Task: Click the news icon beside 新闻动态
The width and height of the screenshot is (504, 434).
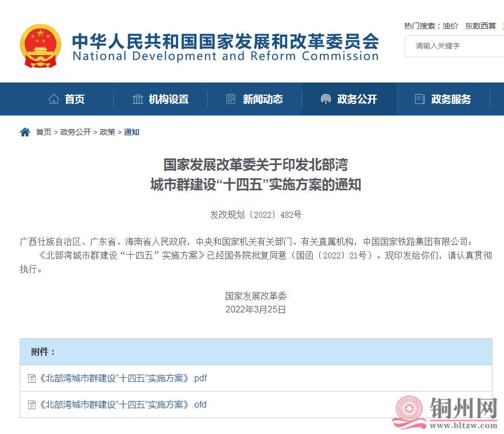Action: click(231, 99)
